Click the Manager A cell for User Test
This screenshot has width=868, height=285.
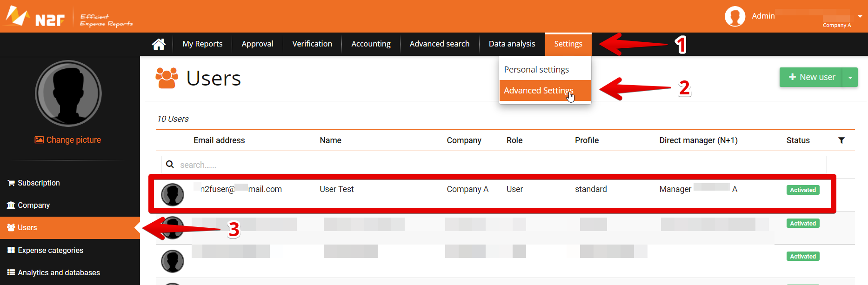[698, 189]
